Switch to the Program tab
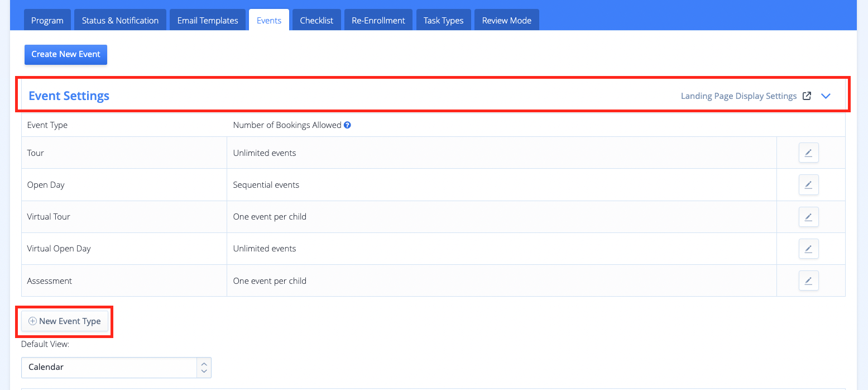 point(47,20)
